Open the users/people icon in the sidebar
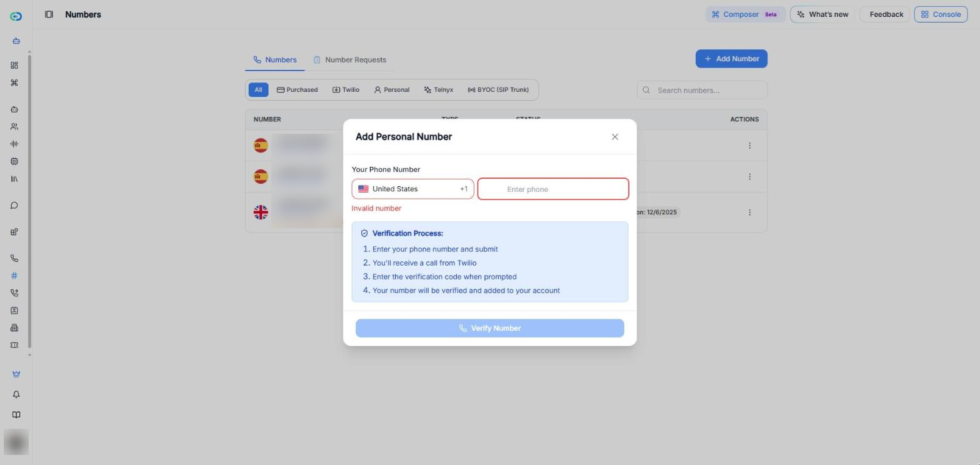The height and width of the screenshot is (465, 980). click(x=14, y=127)
